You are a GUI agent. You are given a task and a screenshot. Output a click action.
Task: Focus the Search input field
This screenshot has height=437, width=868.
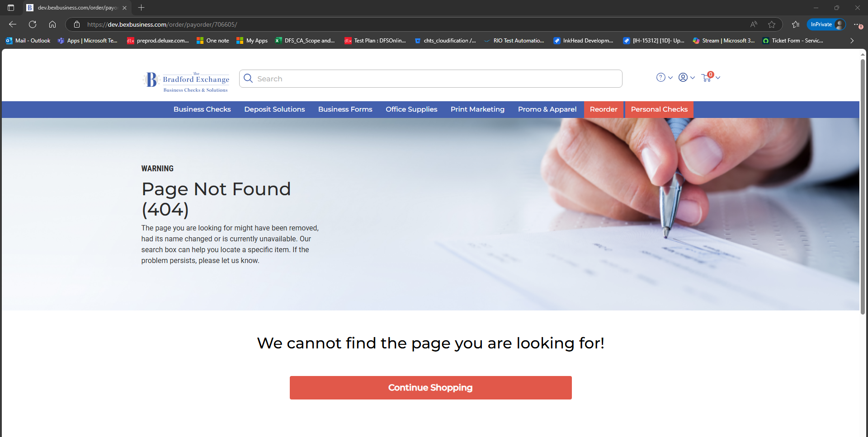click(x=431, y=79)
